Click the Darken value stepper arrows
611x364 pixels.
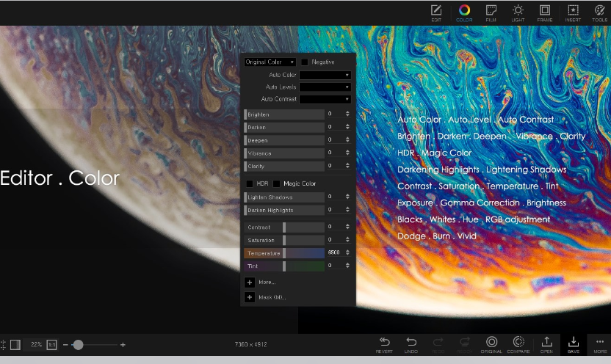click(x=347, y=127)
